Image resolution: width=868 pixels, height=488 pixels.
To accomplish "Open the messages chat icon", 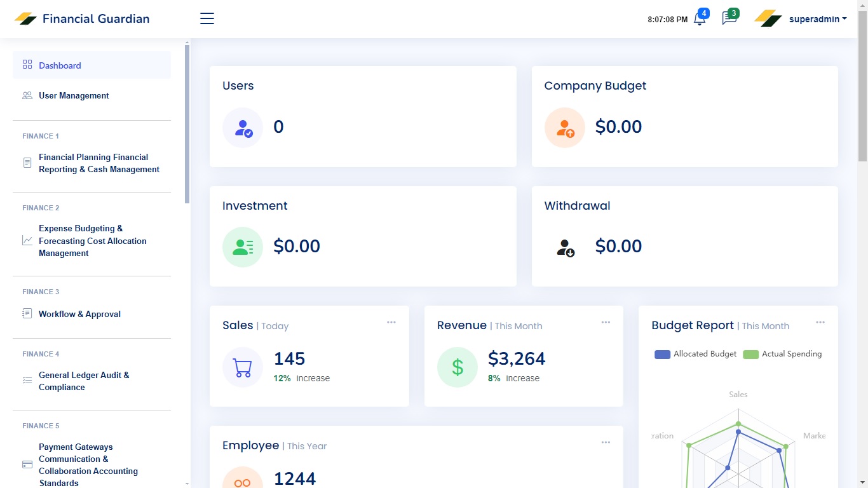I will click(729, 18).
